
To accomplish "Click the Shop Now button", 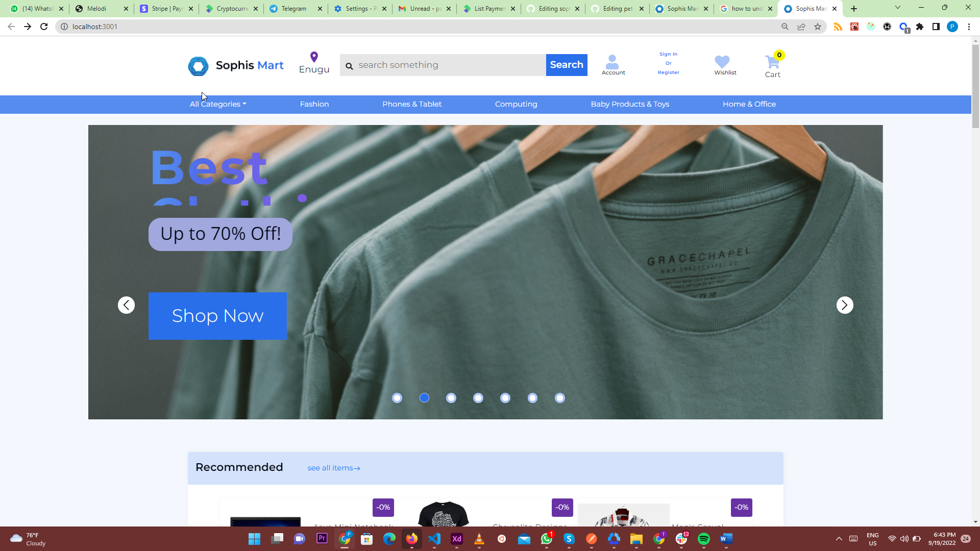I will point(217,316).
